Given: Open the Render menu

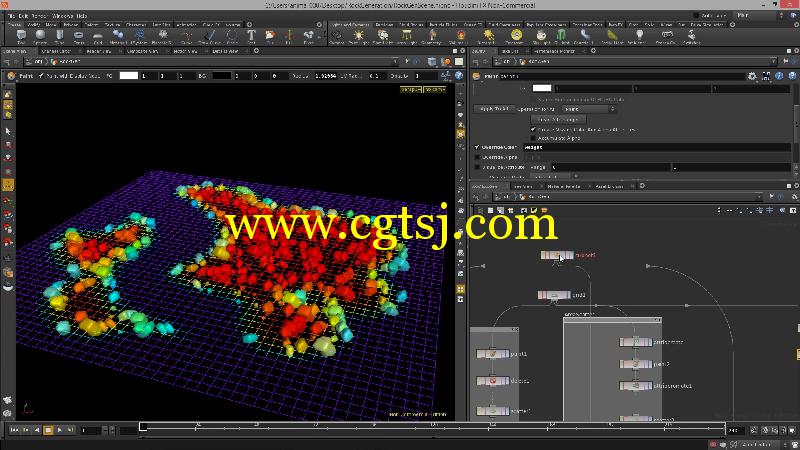Looking at the screenshot, I should (39, 16).
